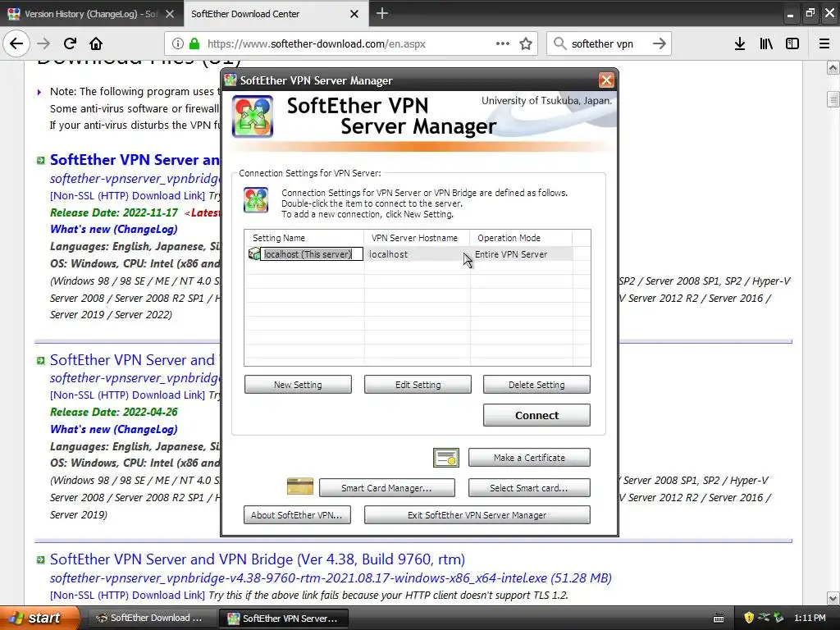The width and height of the screenshot is (840, 630).
Task: Click Select Smart card button
Action: point(529,488)
